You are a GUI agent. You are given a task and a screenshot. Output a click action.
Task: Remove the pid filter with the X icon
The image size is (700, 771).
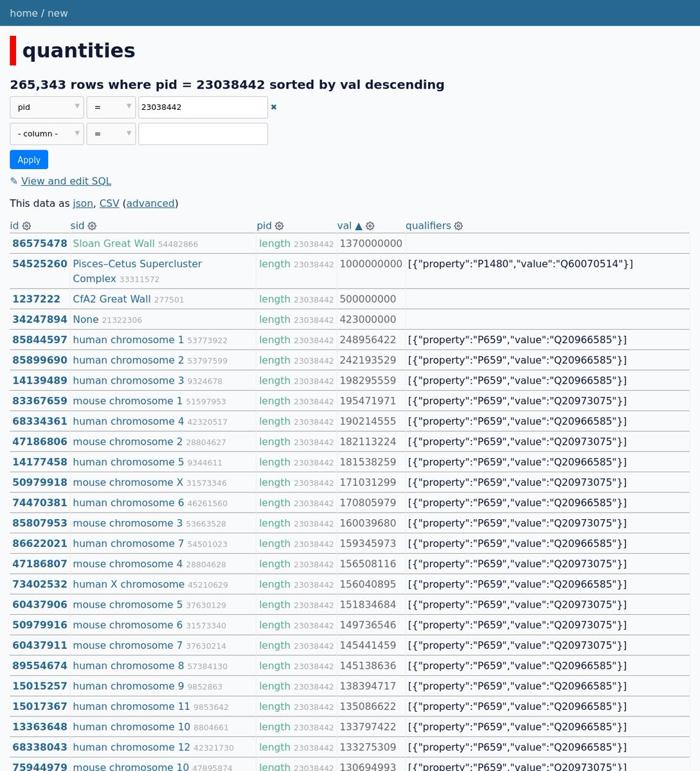pyautogui.click(x=274, y=107)
